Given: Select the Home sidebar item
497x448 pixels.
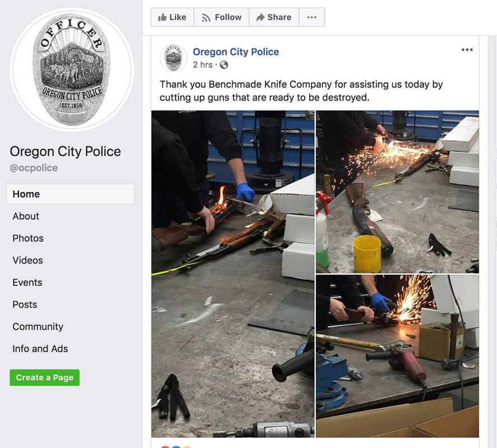Looking at the screenshot, I should (x=71, y=194).
